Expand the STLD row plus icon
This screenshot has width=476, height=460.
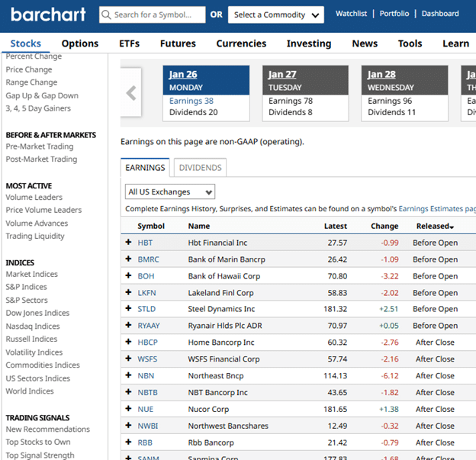coord(128,309)
